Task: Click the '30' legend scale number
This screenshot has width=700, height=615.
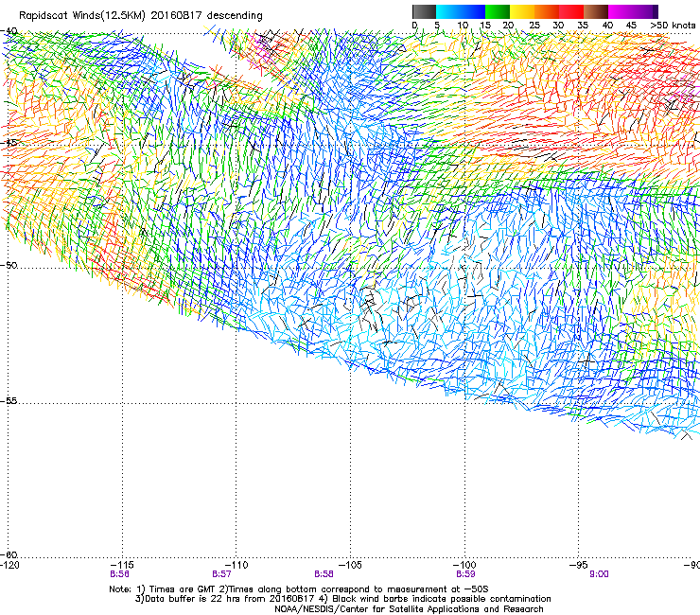Action: click(x=558, y=26)
